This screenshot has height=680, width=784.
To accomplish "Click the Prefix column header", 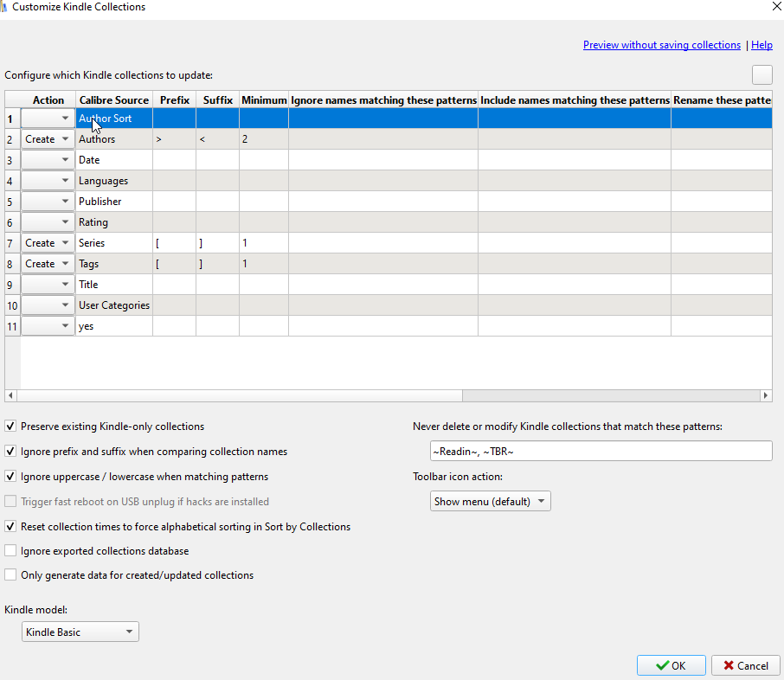I will [175, 100].
